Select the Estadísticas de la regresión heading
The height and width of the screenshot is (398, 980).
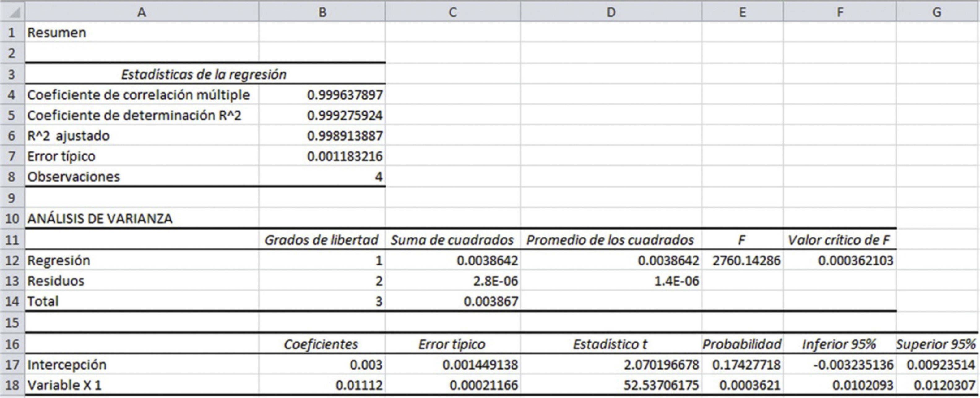coord(204,74)
